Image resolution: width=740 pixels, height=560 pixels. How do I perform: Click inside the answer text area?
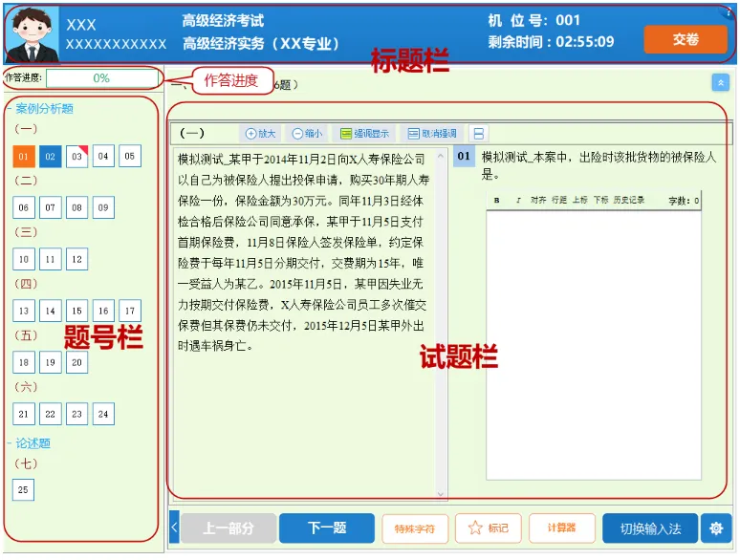coord(593,345)
